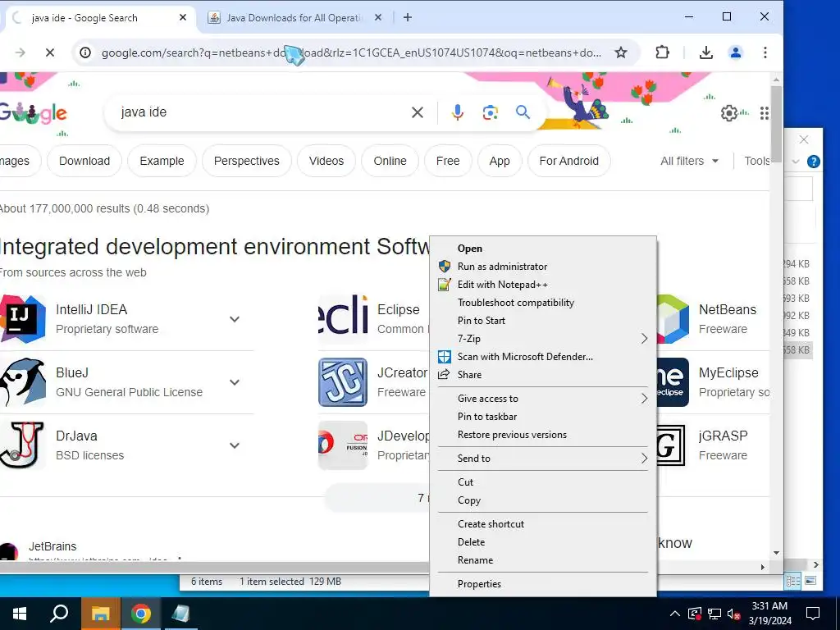Switch to Java Downloads tab

294,18
